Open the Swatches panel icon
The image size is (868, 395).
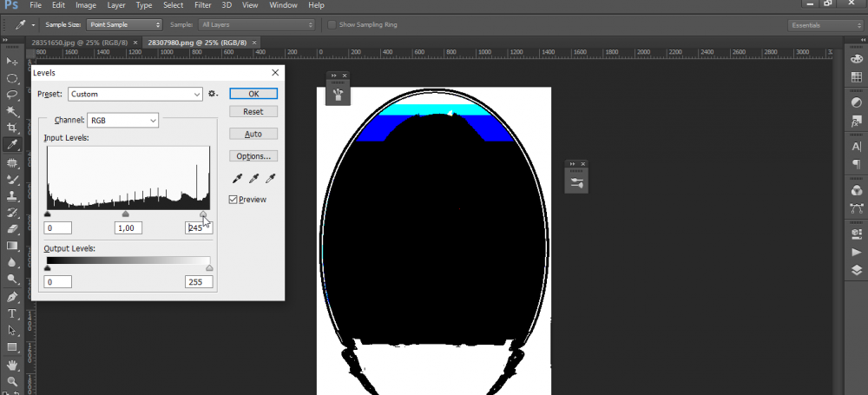(x=857, y=78)
